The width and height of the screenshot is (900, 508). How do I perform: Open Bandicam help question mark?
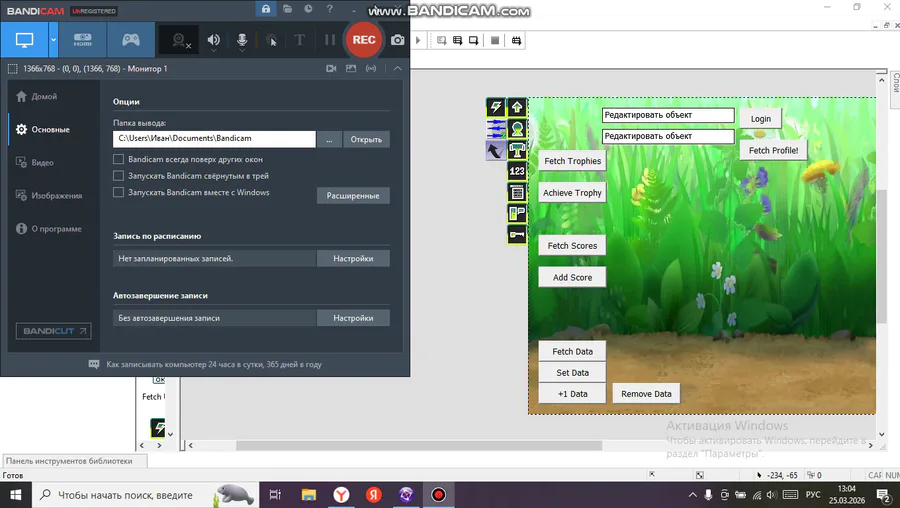pos(329,9)
